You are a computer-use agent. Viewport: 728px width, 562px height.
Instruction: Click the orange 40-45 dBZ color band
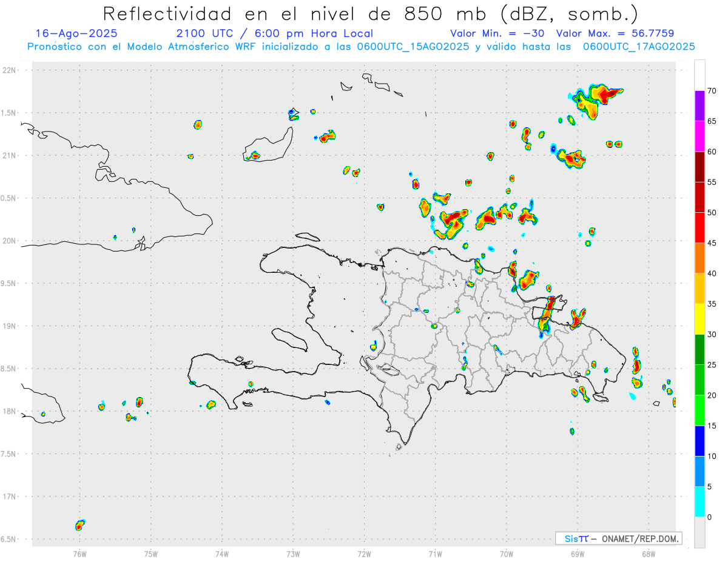(699, 258)
